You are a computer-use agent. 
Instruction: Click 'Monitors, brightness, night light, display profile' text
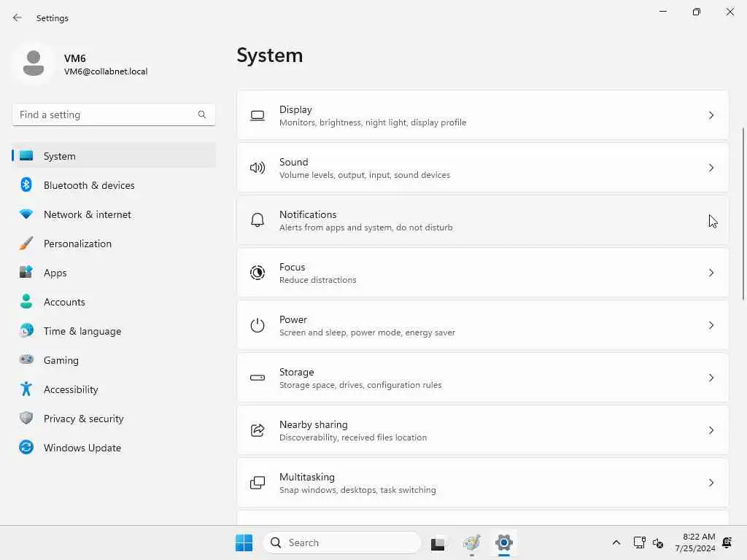pyautogui.click(x=373, y=122)
